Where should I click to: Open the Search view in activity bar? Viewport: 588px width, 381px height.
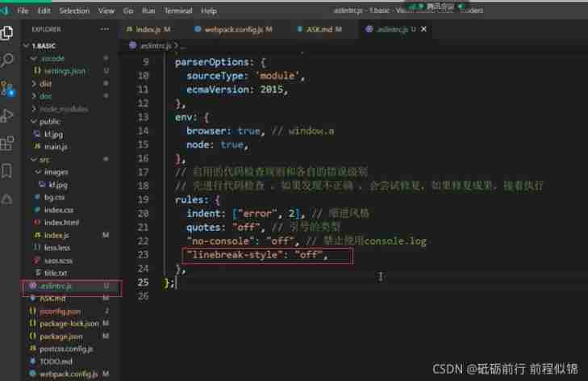tap(8, 61)
